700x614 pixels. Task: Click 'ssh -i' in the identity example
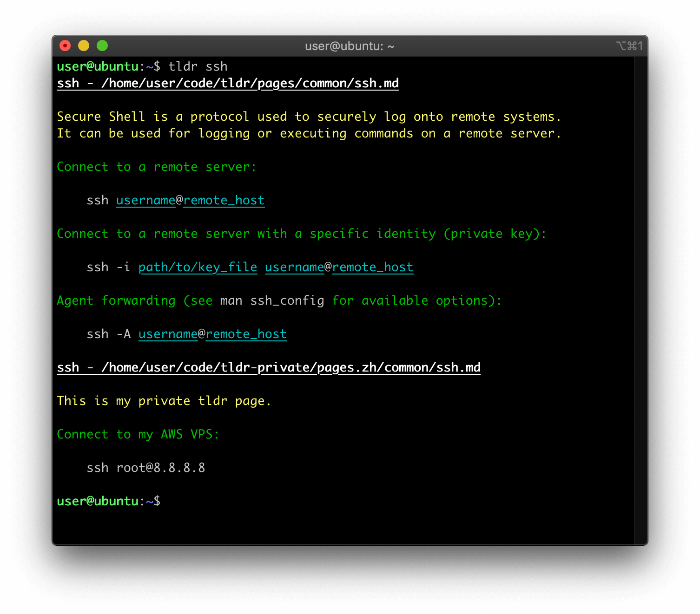[109, 267]
